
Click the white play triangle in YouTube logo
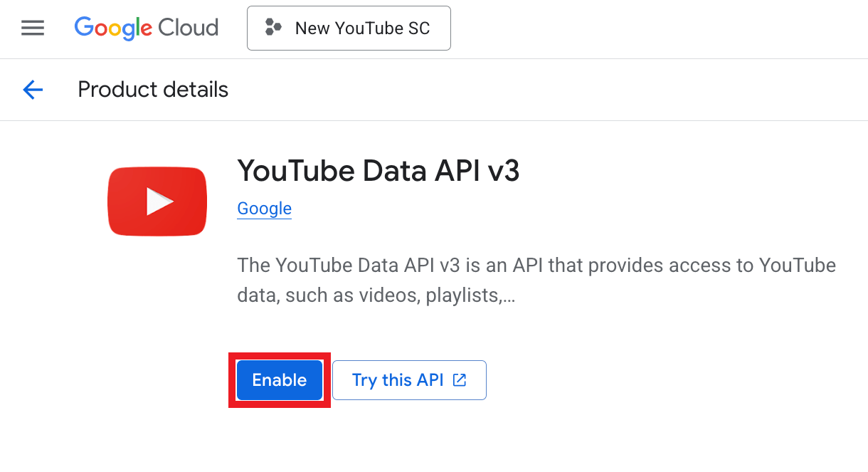(159, 201)
